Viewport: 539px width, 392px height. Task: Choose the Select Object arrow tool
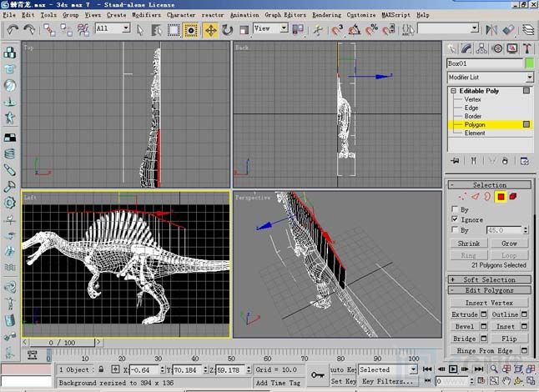(x=139, y=30)
